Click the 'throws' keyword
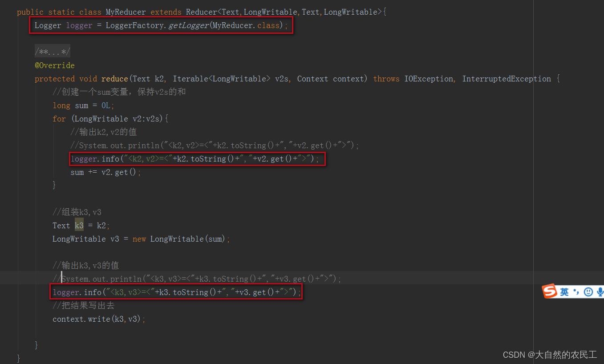 [386, 79]
